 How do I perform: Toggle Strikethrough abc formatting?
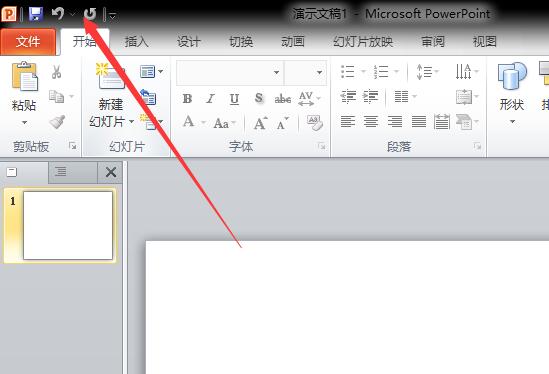coord(283,99)
